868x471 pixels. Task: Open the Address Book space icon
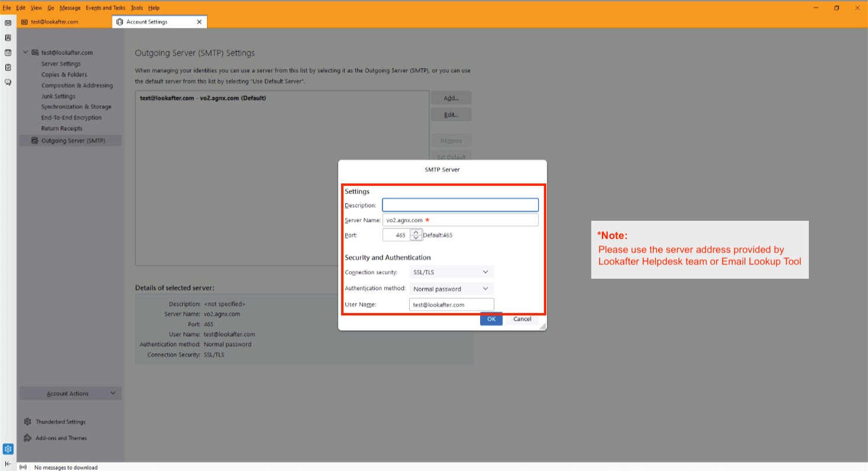[8, 37]
